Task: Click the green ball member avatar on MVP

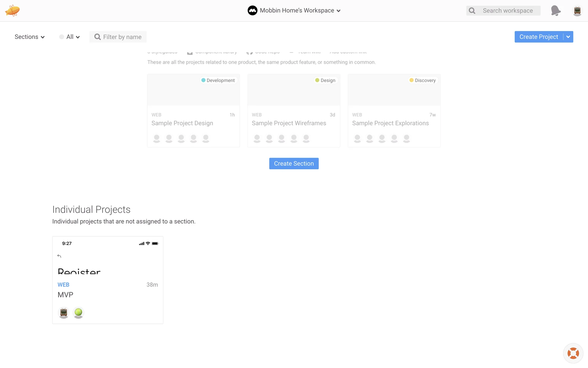Action: pyautogui.click(x=78, y=312)
